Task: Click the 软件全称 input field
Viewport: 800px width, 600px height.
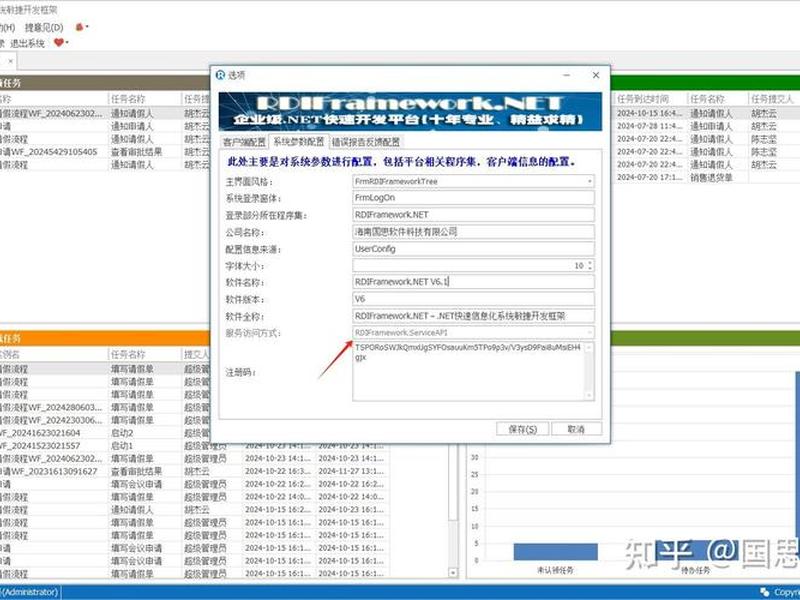Action: 473,316
